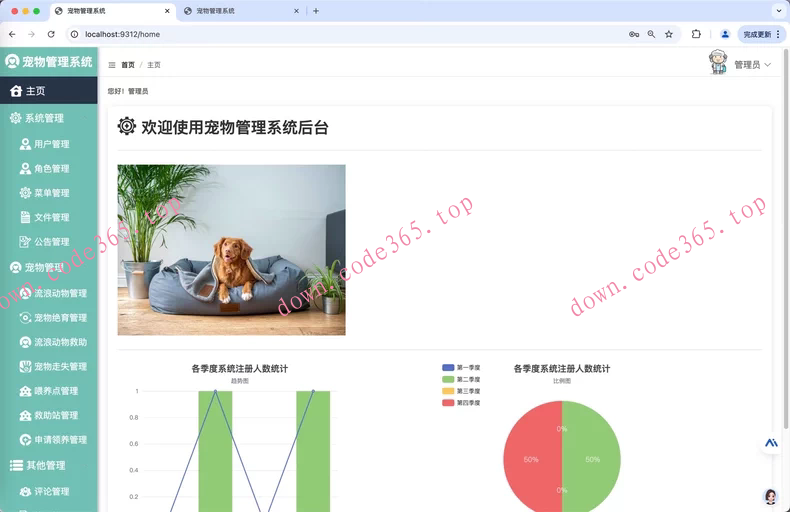Collapse the 宠物管理 submenu
Viewport: 790px width, 512px height.
[x=48, y=267]
